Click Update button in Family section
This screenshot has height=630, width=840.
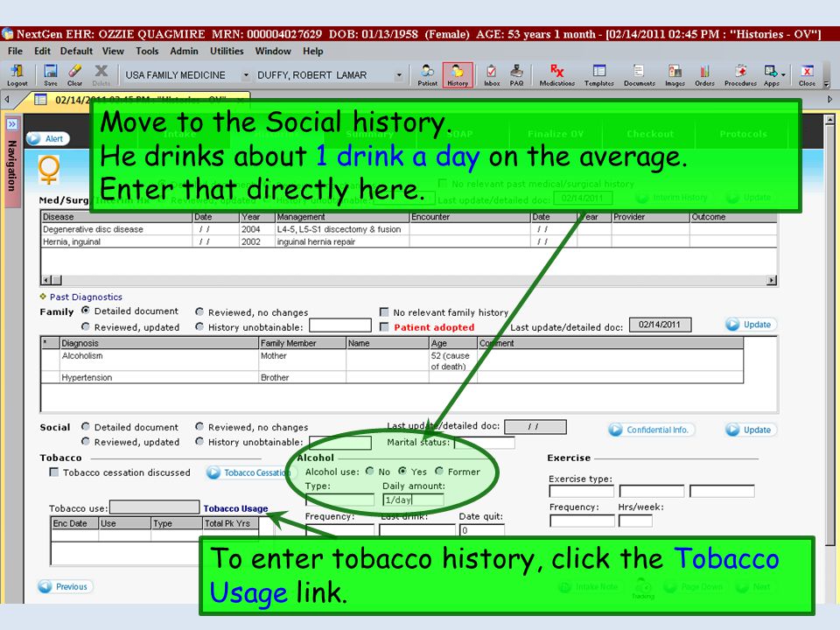click(x=750, y=324)
